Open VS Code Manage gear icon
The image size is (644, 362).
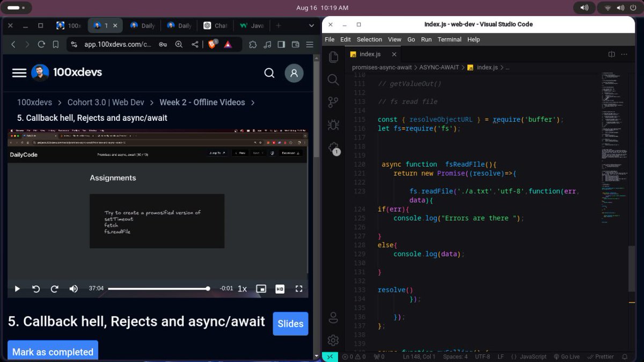333,340
